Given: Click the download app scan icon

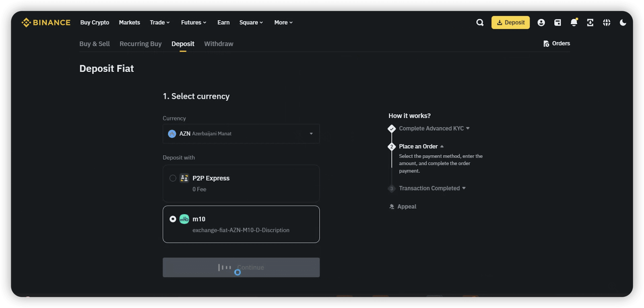Looking at the screenshot, I should point(590,23).
